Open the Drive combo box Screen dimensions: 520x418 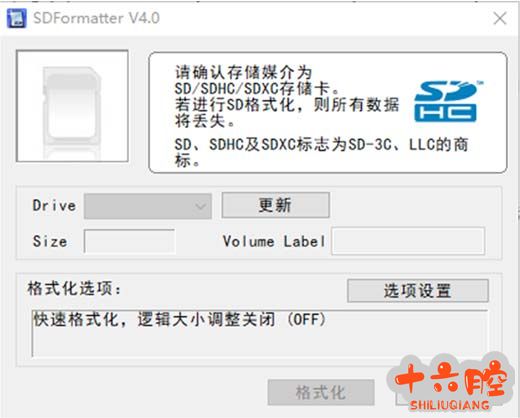point(148,206)
